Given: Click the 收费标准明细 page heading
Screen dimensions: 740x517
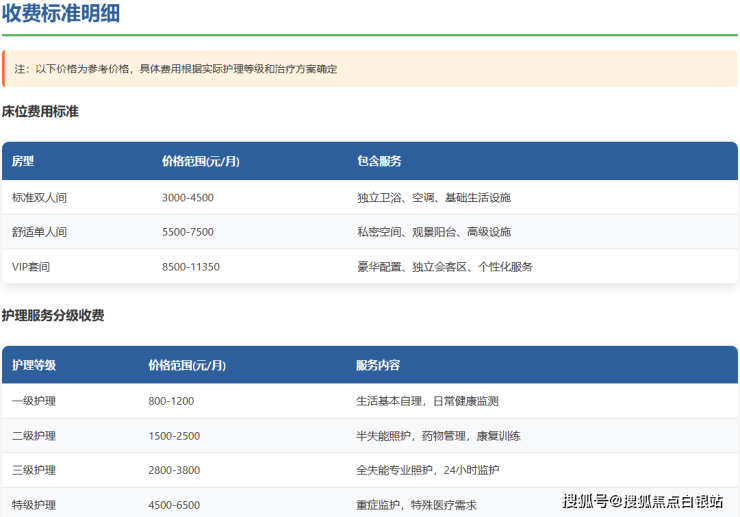Looking at the screenshot, I should tap(63, 13).
